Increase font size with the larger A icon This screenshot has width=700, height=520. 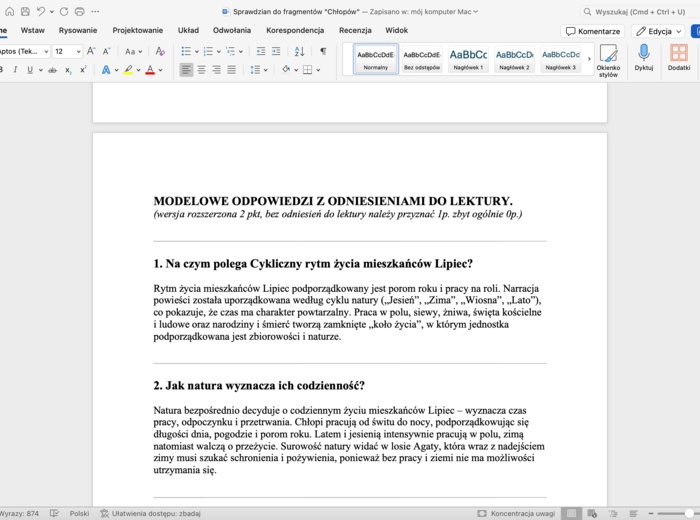(x=91, y=51)
